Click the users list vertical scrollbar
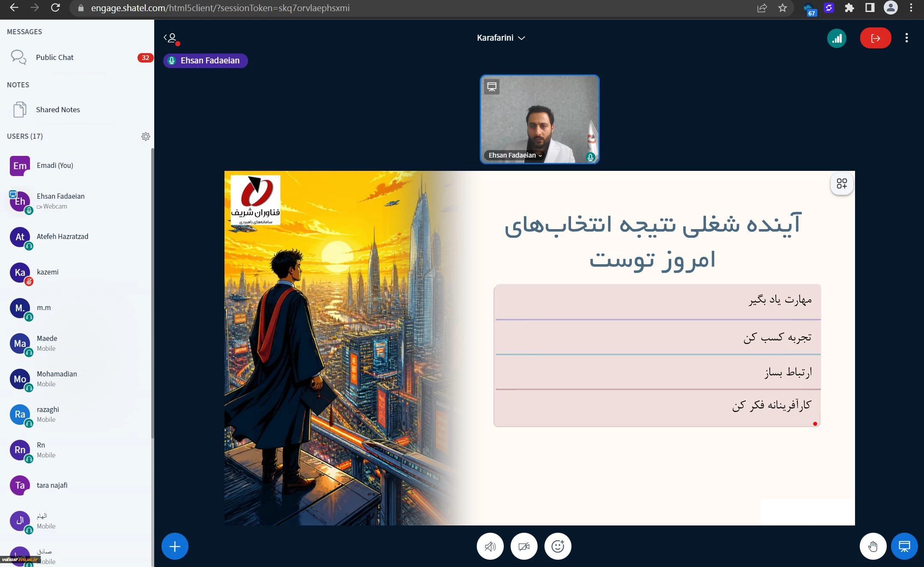 [x=153, y=293]
